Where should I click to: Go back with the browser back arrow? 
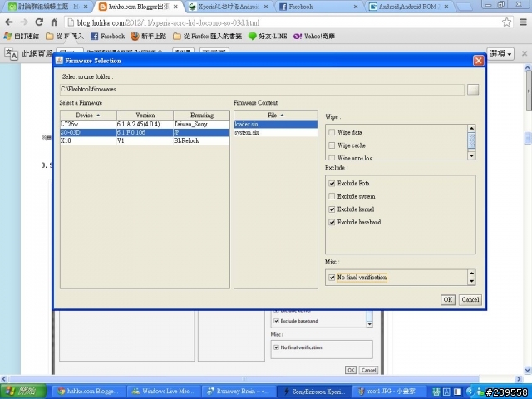pos(9,22)
